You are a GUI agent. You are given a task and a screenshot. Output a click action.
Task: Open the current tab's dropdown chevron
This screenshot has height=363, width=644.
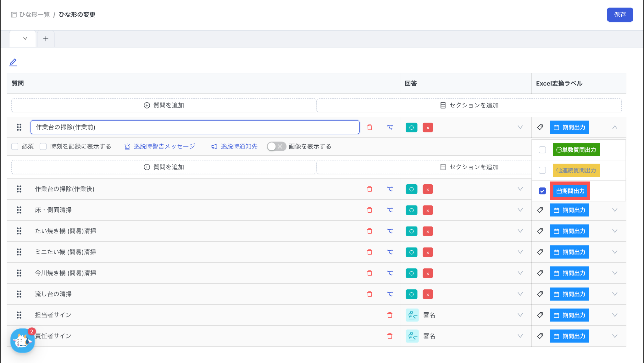coord(25,39)
